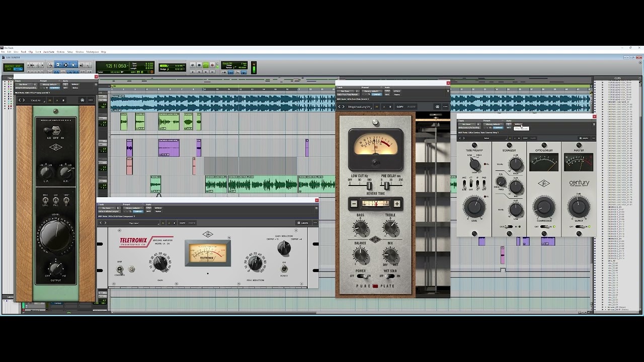Toggle the Pure Plate Power switch

(x=362, y=276)
